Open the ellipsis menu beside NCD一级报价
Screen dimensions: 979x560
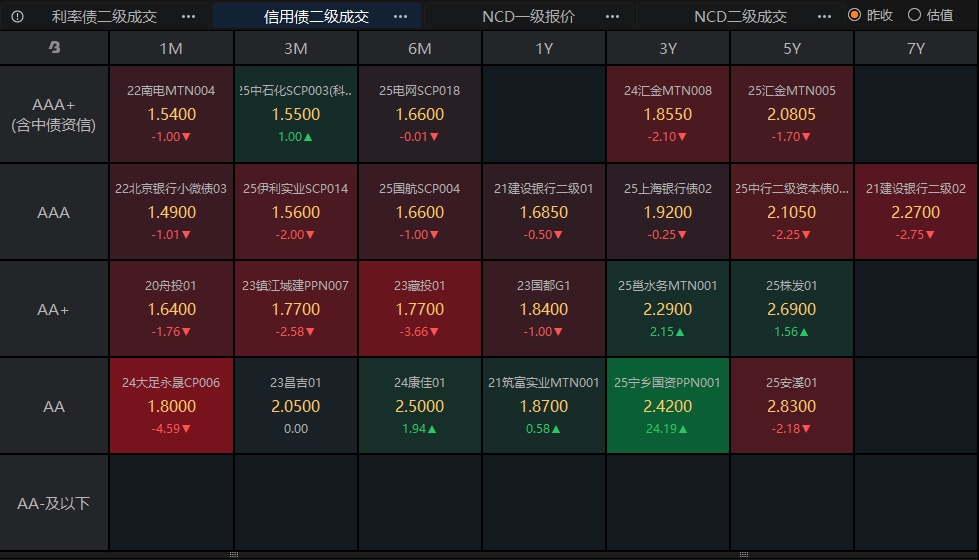coord(612,16)
